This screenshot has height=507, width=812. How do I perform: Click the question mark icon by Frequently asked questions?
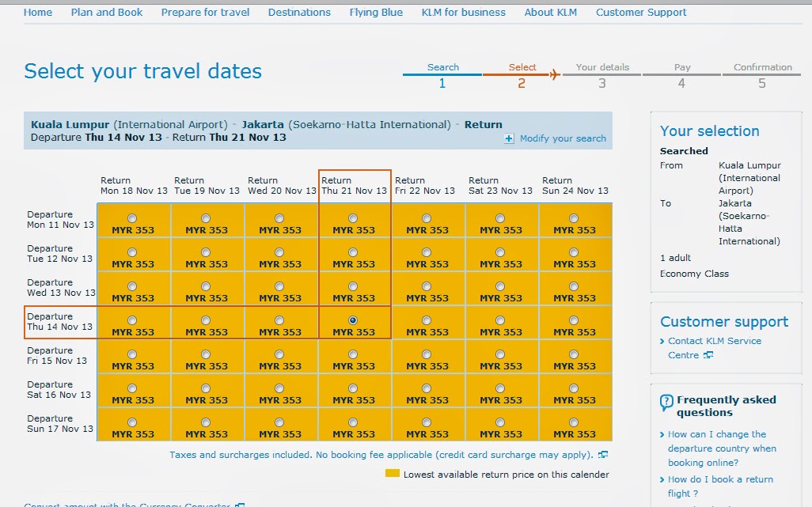pos(666,403)
